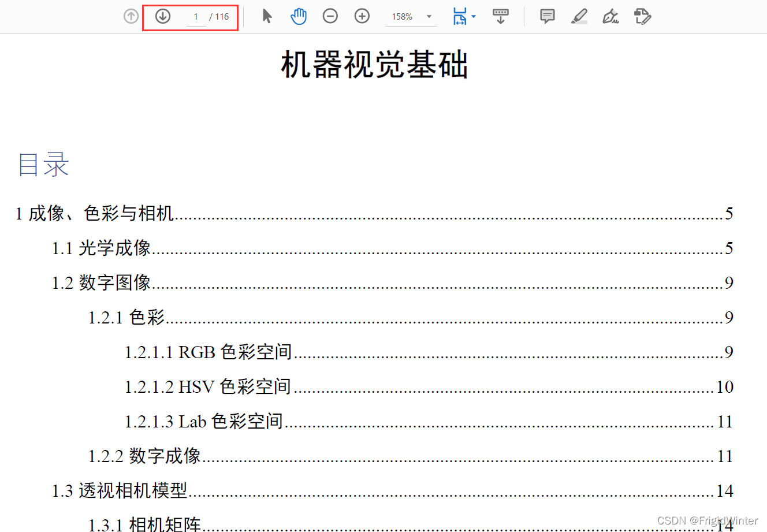Click the stamp and edit tool icon
Viewport: 767px width, 532px height.
[x=642, y=16]
